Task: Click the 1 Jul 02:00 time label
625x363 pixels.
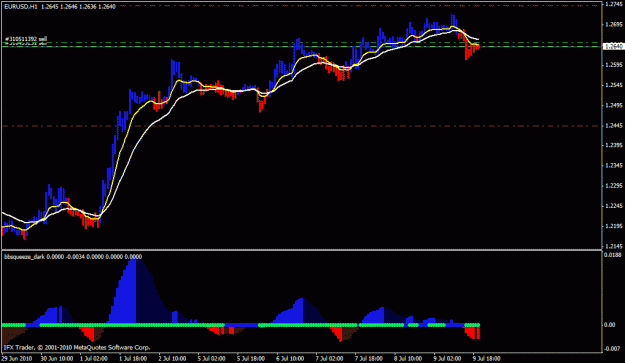Action: (x=94, y=359)
